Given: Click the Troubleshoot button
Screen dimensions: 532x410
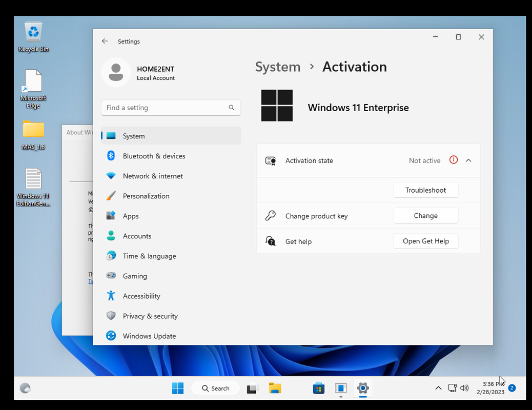Looking at the screenshot, I should tap(426, 190).
